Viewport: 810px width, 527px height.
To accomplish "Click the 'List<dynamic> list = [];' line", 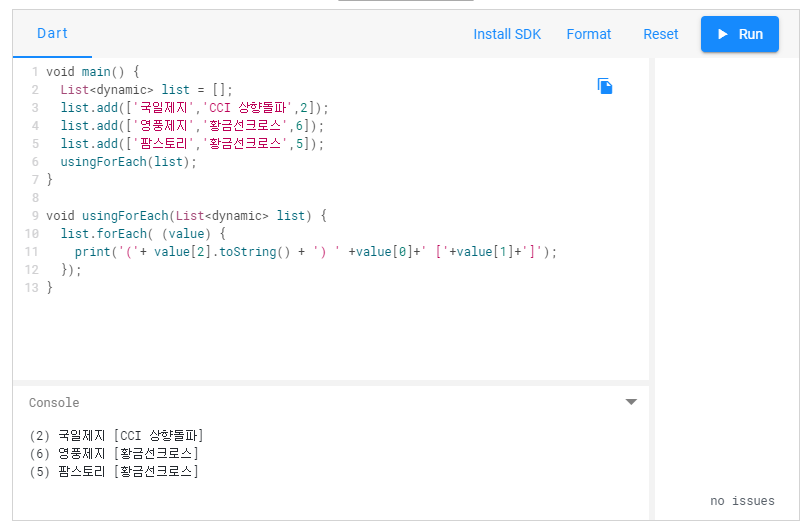I will coord(146,89).
